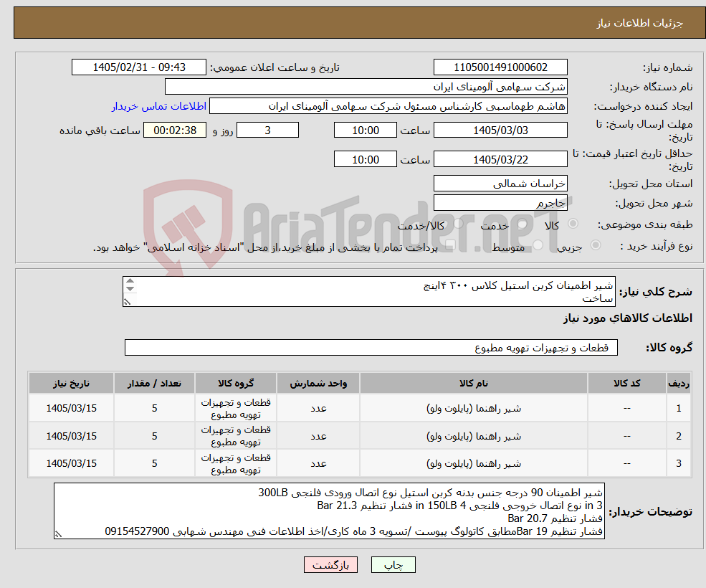Viewport: 706px width, 588px height.
Task: Click the description box scroll down arrow
Action: click(130, 289)
